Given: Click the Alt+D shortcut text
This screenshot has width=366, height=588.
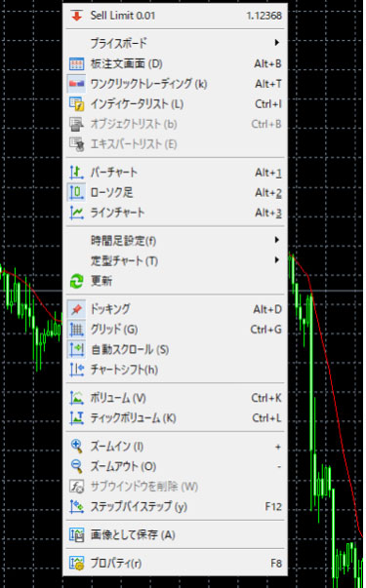Looking at the screenshot, I should tap(267, 309).
